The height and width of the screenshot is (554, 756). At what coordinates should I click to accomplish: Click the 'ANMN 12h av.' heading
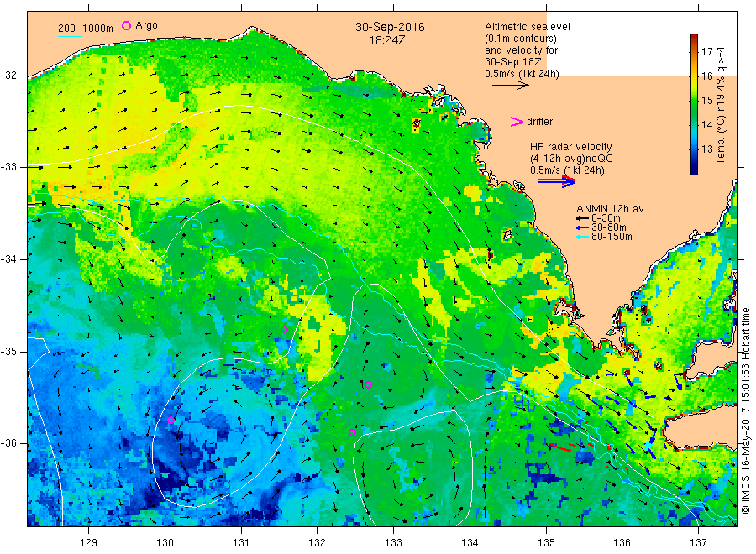point(612,209)
